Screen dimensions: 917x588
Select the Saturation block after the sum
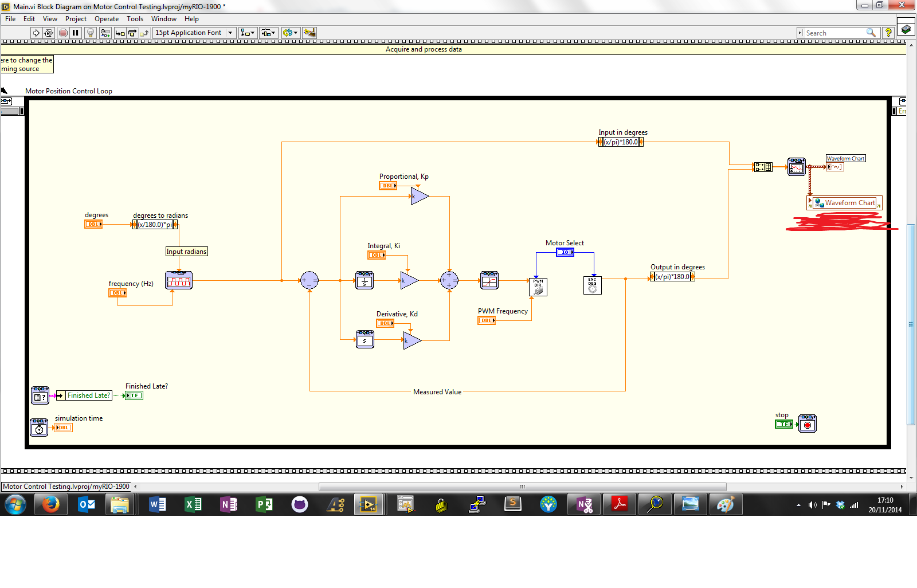tap(489, 280)
